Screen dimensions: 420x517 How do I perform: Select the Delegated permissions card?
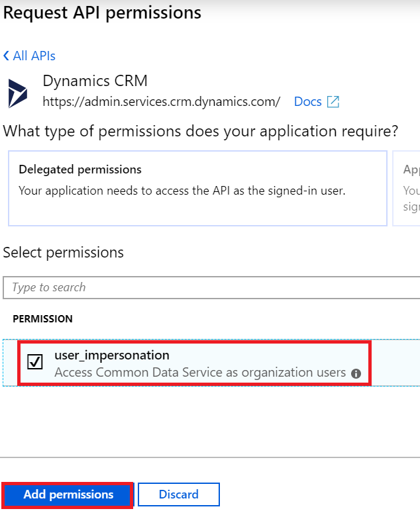[197, 188]
